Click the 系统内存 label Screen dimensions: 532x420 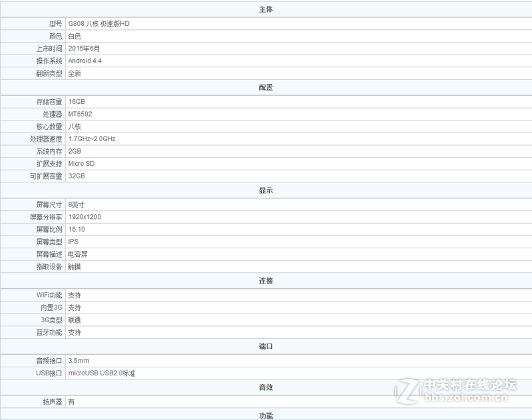(x=49, y=151)
